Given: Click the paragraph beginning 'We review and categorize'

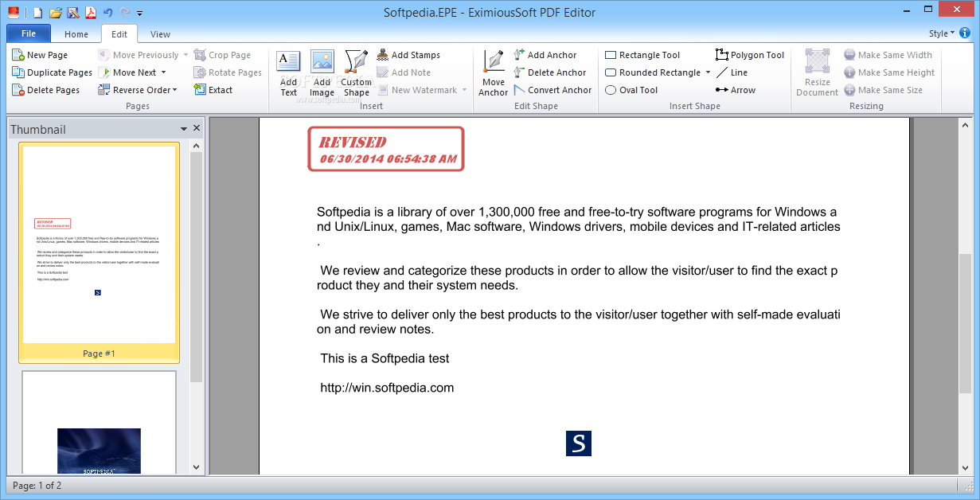Looking at the screenshot, I should pos(577,278).
